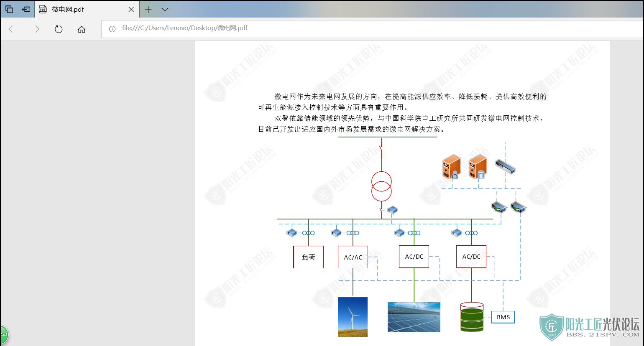644x346 pixels.
Task: Click the BMS box in diagram
Action: pos(503,317)
